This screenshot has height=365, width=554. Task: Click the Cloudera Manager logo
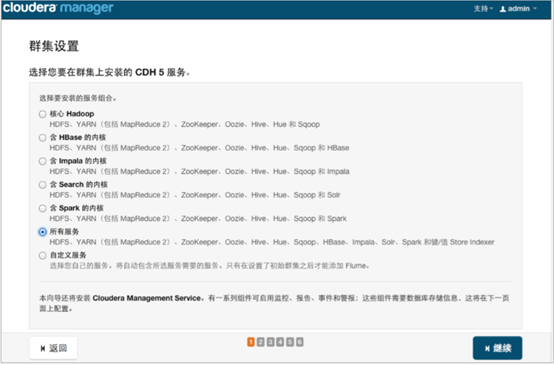coord(58,8)
